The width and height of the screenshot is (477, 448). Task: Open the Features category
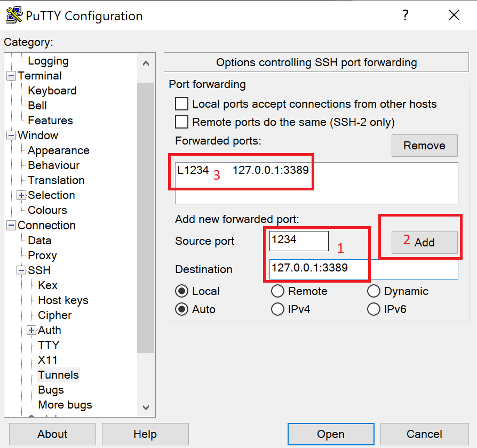point(50,121)
